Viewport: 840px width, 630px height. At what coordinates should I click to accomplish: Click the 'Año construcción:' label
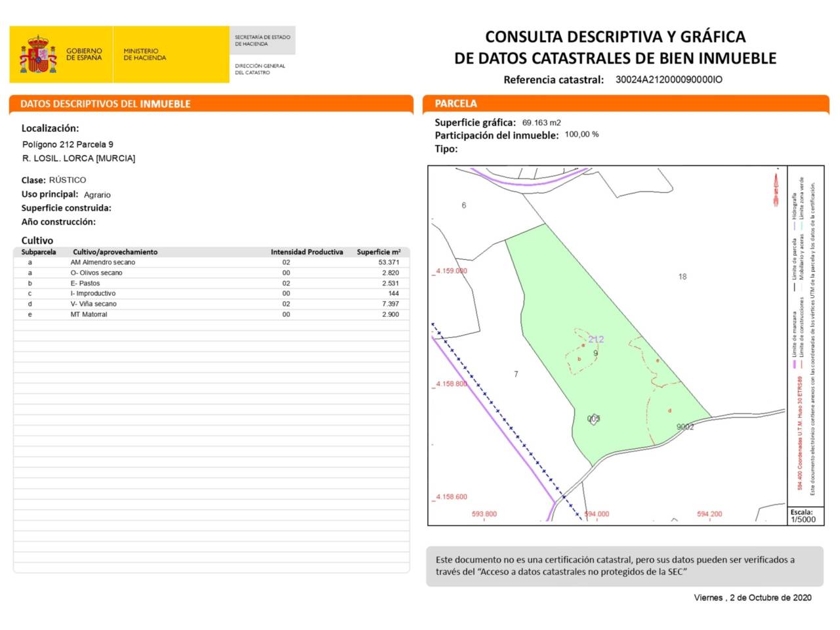58,222
